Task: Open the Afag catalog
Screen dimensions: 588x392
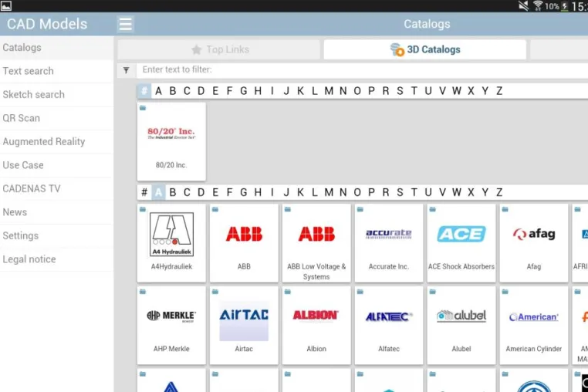Action: point(534,243)
